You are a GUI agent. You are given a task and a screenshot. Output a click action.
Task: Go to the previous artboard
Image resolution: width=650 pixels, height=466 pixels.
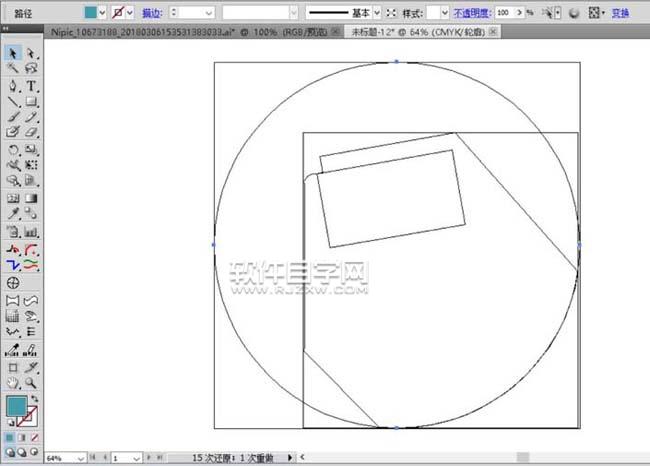point(105,458)
